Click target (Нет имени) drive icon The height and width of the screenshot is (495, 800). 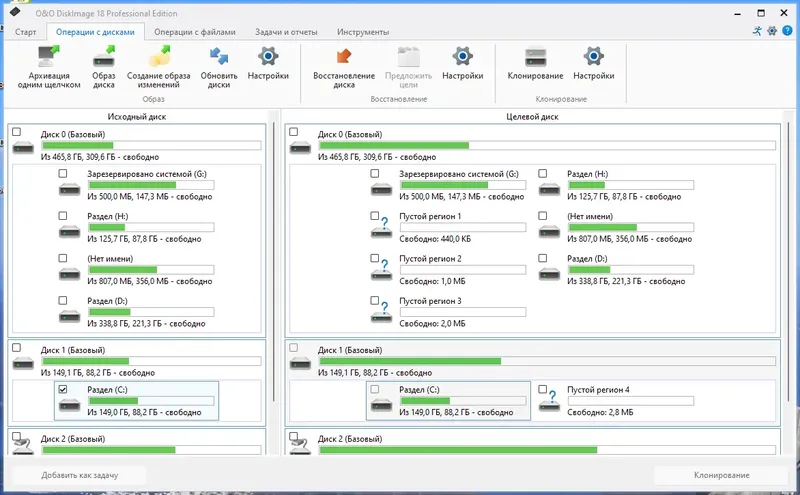point(549,232)
